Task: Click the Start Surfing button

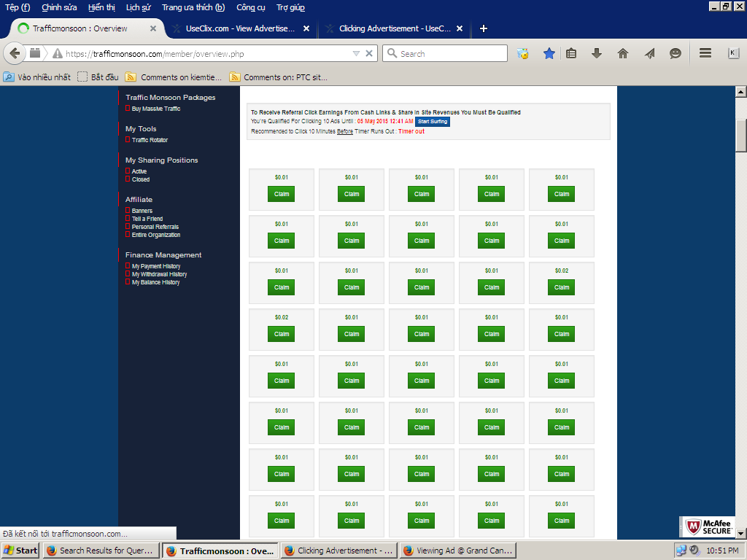Action: coord(432,122)
